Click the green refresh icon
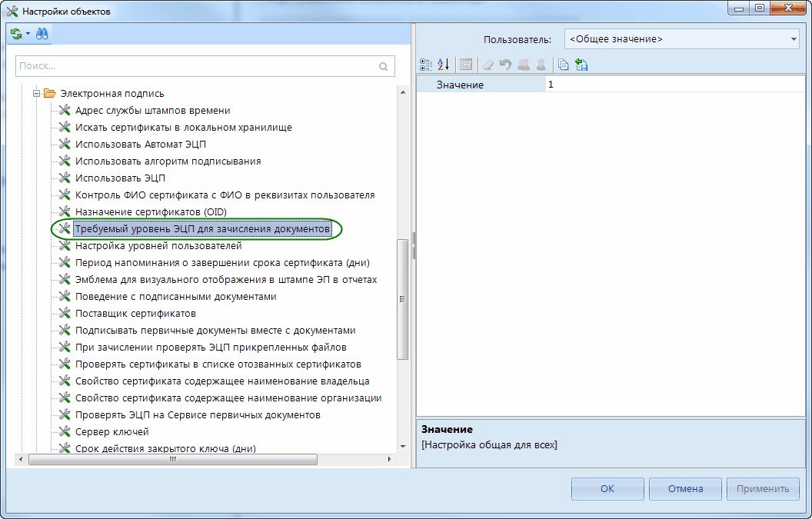This screenshot has height=519, width=812. coord(16,34)
